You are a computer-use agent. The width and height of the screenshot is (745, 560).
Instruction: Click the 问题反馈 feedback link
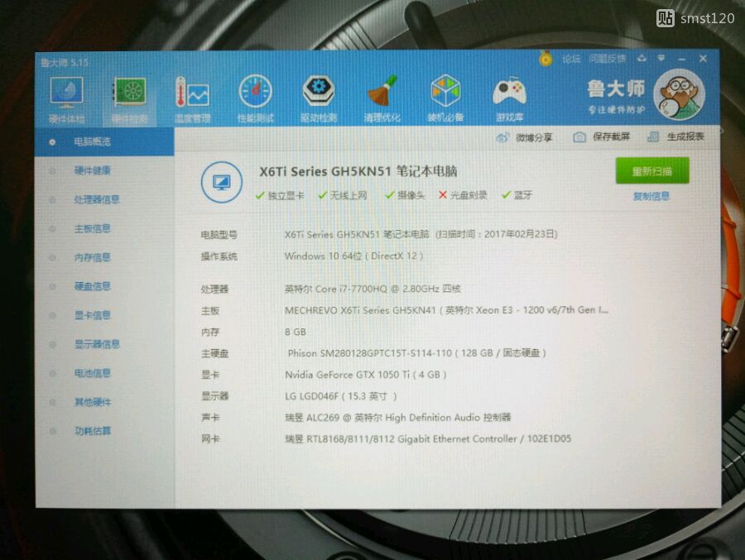608,59
